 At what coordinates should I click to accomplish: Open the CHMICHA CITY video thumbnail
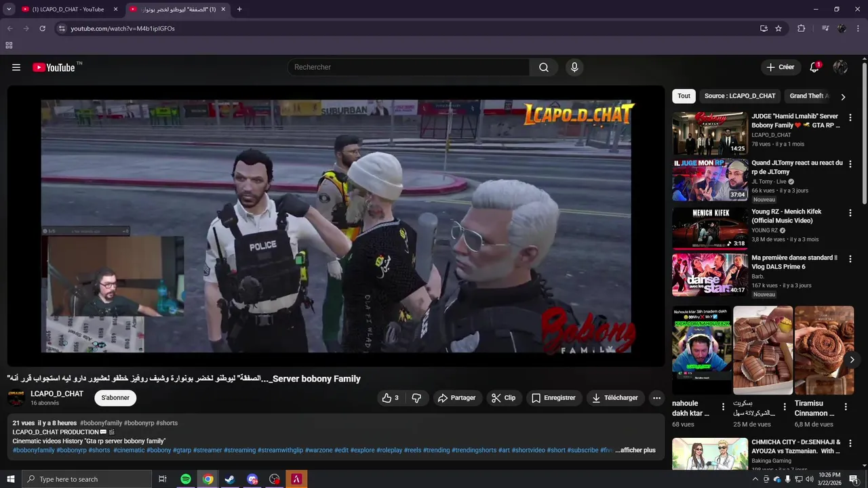pyautogui.click(x=710, y=454)
